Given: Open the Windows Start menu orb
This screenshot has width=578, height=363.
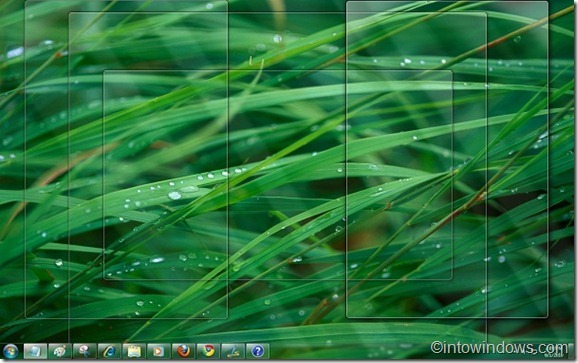Looking at the screenshot, I should coord(10,351).
